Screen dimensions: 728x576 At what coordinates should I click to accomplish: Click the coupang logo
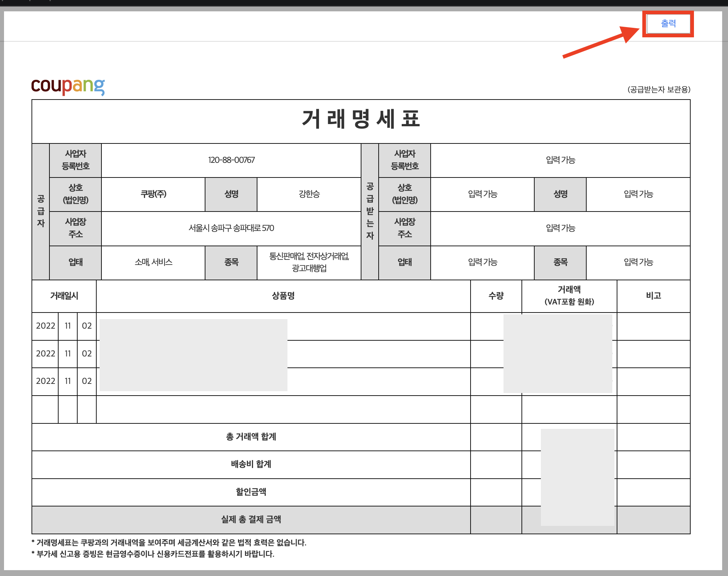(68, 86)
